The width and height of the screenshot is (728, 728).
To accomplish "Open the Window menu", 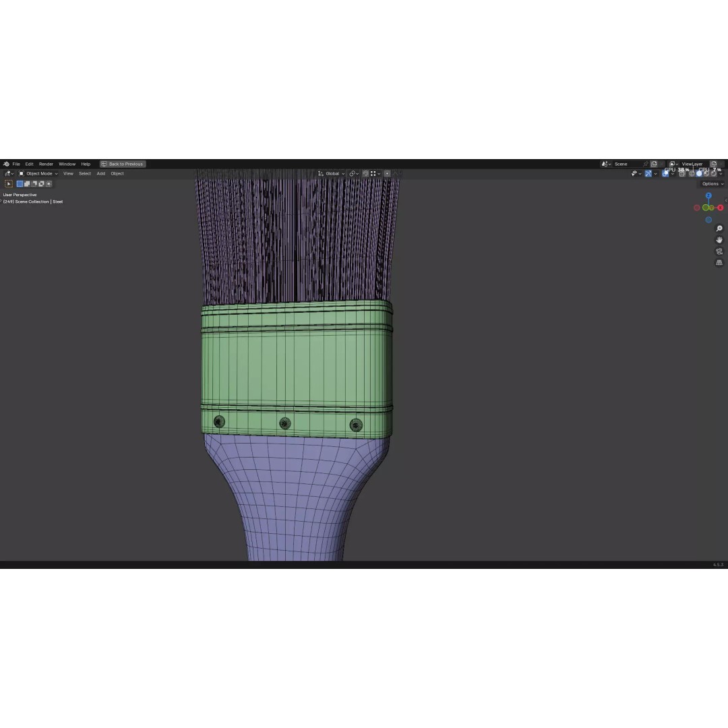I will [x=67, y=164].
